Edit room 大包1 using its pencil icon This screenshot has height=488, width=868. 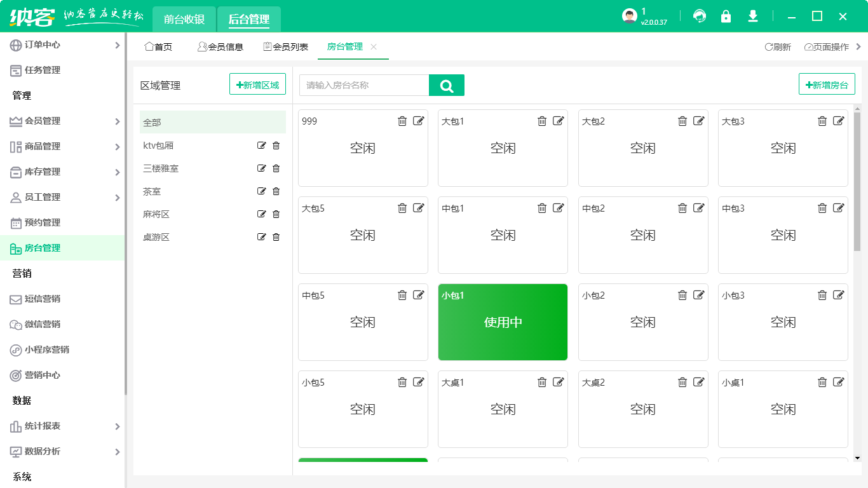[559, 121]
